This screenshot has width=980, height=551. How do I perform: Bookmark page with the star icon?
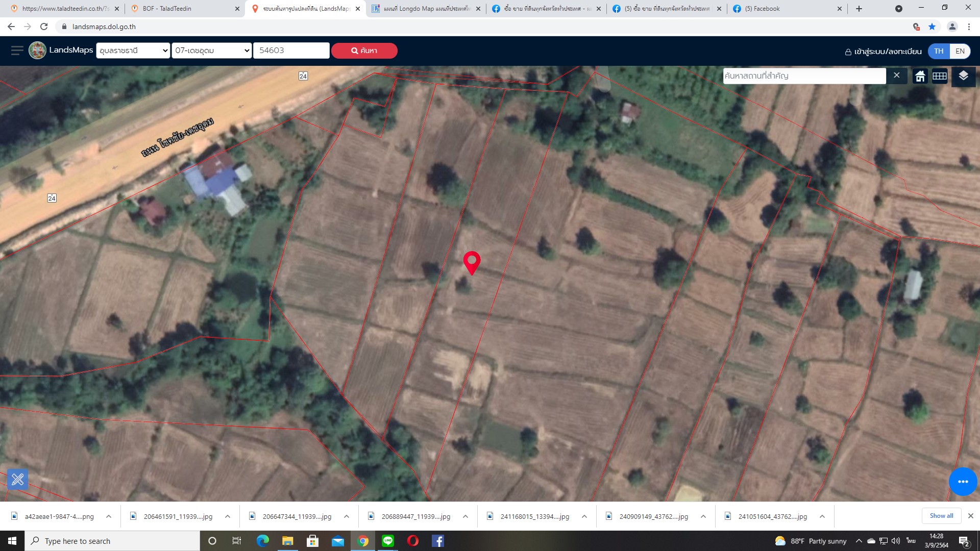click(x=932, y=27)
